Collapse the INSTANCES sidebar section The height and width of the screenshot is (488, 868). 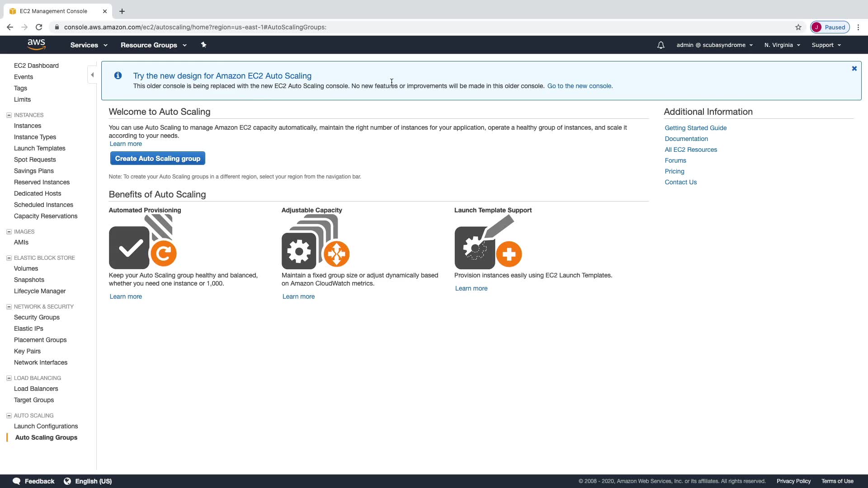[x=9, y=115]
